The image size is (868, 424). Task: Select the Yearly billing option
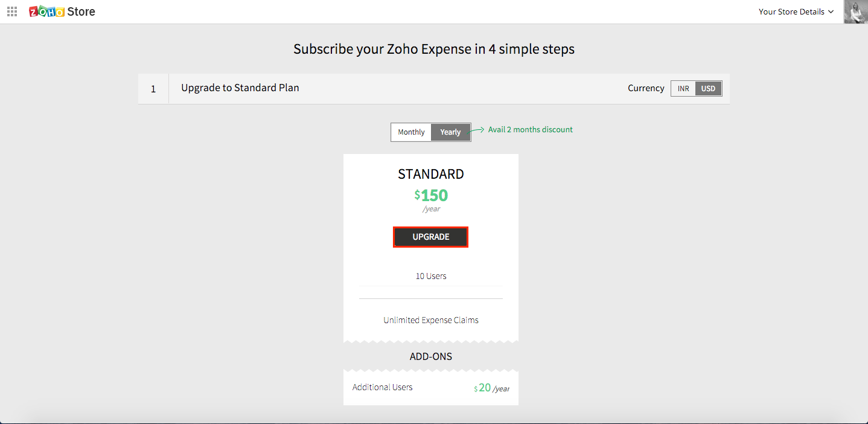click(x=450, y=132)
